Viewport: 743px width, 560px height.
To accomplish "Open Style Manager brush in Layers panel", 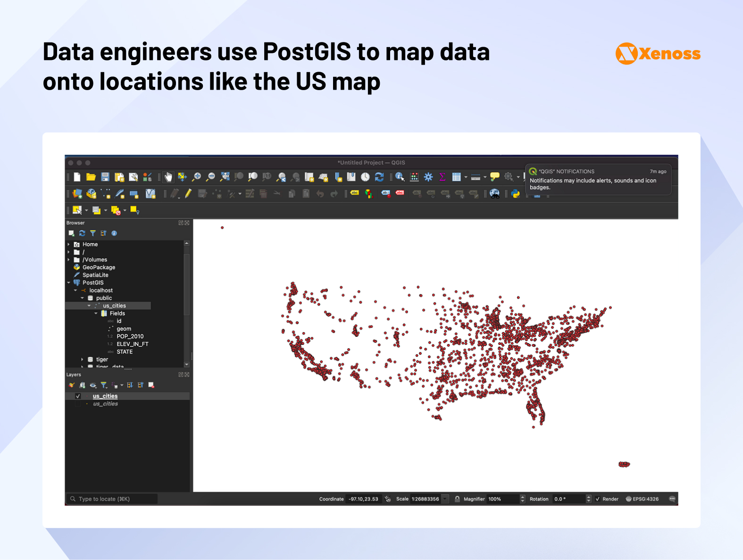I will point(72,385).
